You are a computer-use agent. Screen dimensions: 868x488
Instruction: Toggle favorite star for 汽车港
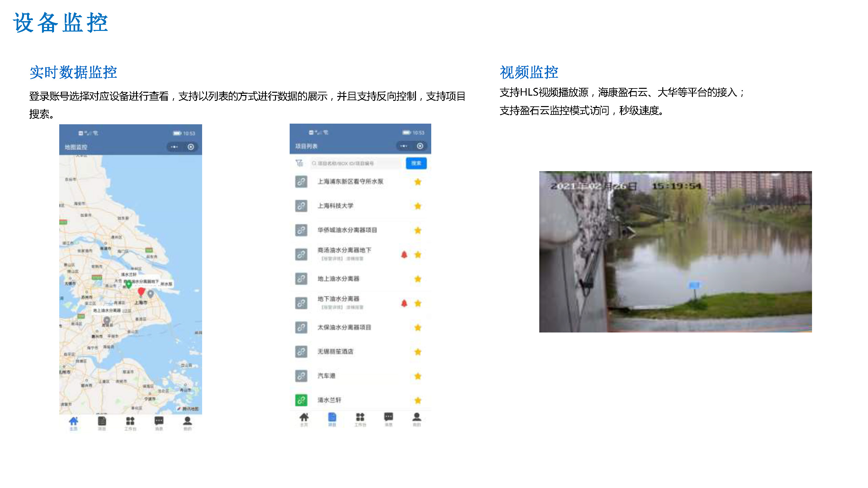[x=418, y=376]
